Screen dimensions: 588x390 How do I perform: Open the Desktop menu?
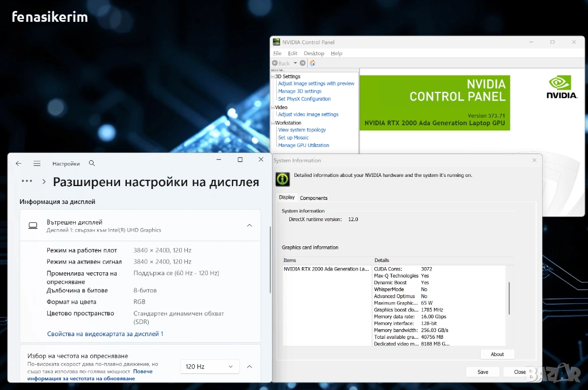314,53
